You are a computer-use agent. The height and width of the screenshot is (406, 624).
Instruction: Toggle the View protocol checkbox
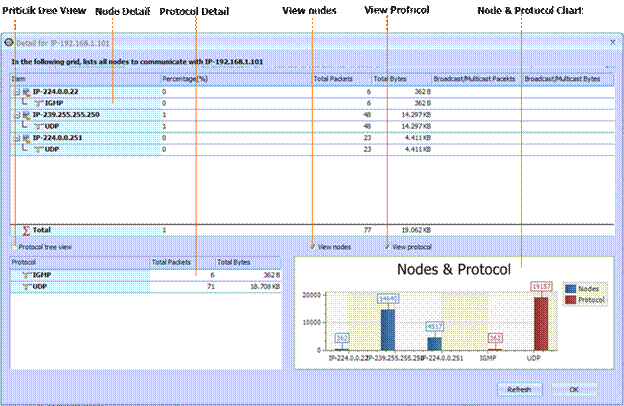coord(387,247)
